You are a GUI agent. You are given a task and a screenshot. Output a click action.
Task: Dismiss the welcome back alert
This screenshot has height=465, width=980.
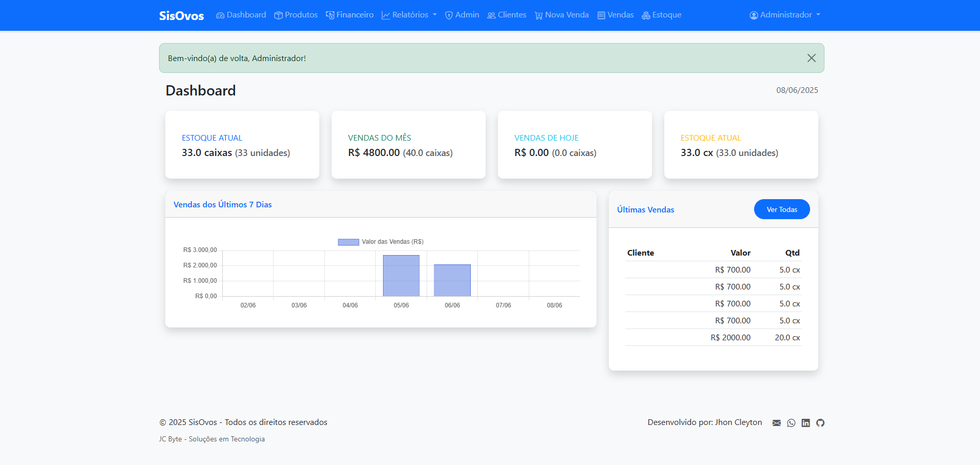[x=811, y=58]
